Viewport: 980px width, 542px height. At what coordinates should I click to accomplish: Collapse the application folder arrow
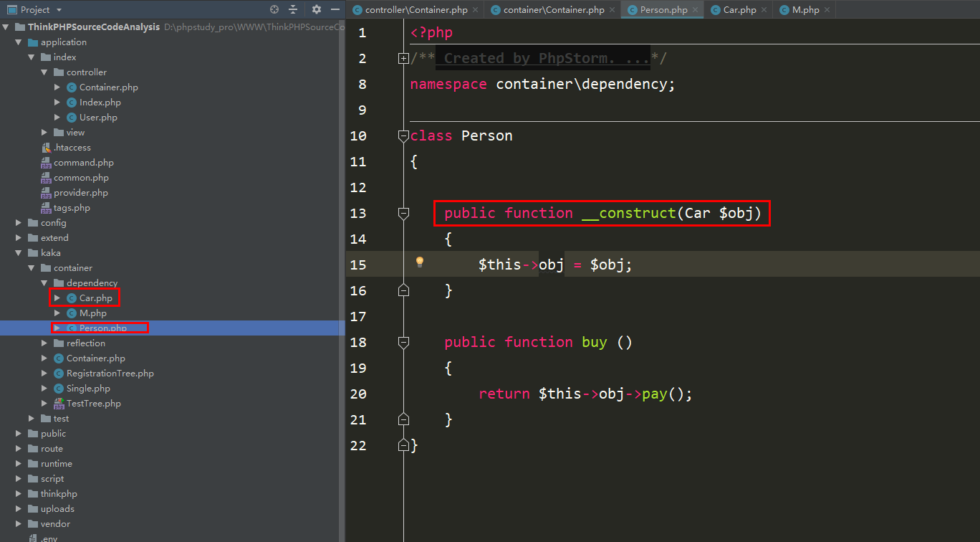pyautogui.click(x=19, y=42)
